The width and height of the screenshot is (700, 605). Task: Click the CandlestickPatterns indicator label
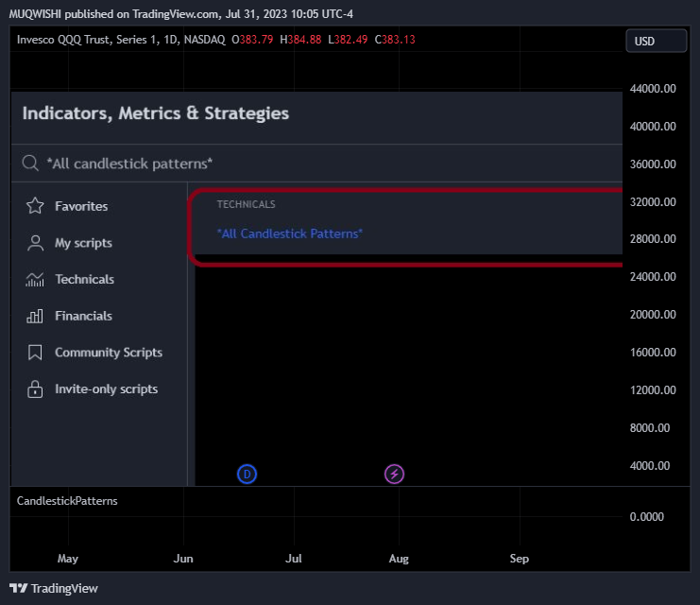67,501
